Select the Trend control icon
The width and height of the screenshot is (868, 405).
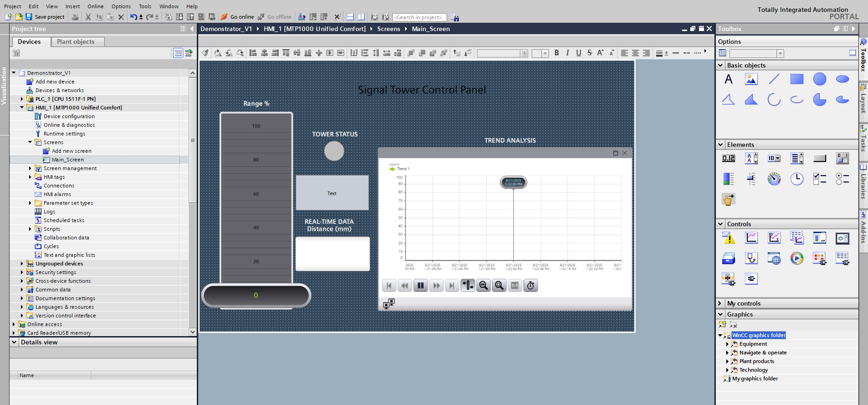(751, 238)
